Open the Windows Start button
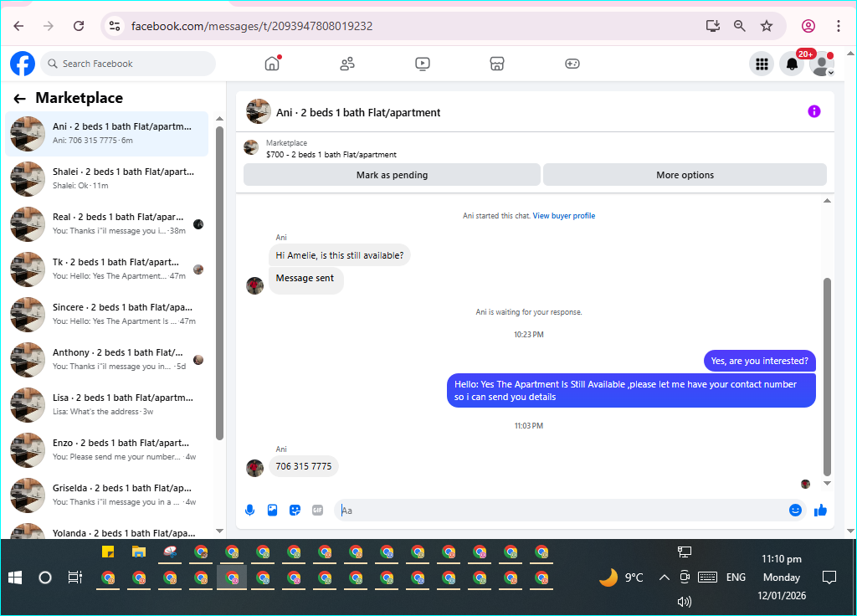Screen dimensions: 857x616 point(15,577)
